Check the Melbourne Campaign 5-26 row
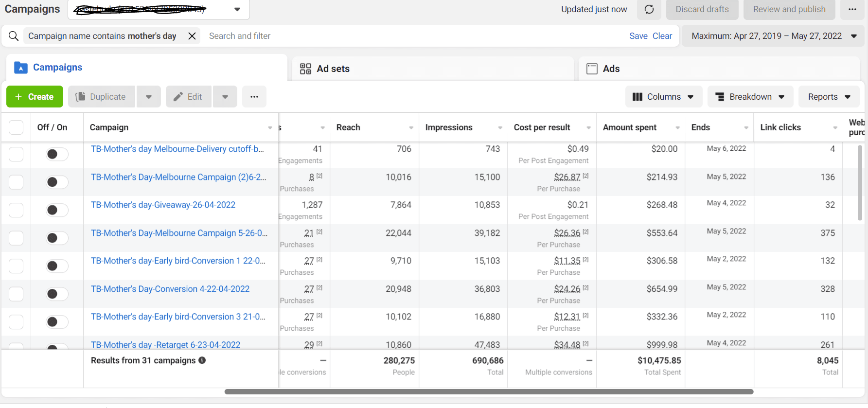The width and height of the screenshot is (868, 408). (x=16, y=238)
